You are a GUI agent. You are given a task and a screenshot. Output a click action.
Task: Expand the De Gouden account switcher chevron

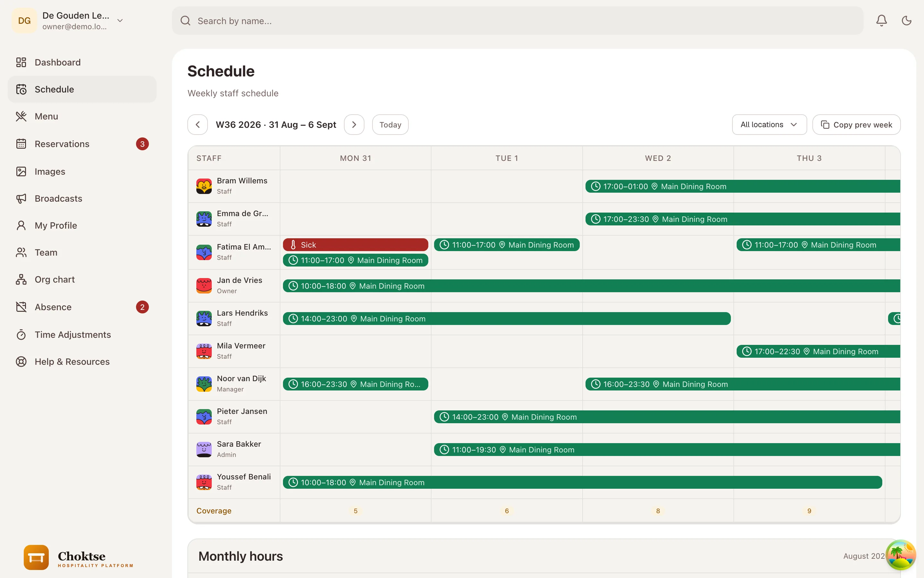coord(120,21)
